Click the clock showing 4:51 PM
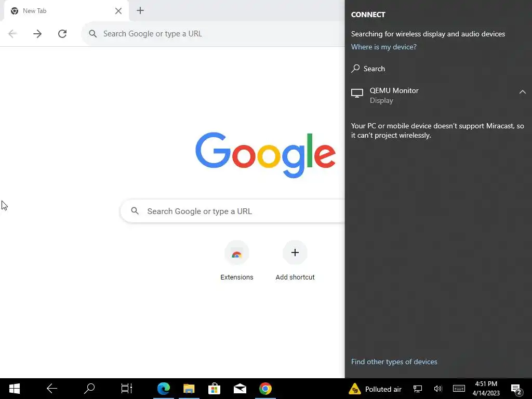Image resolution: width=532 pixels, height=399 pixels. point(486,389)
